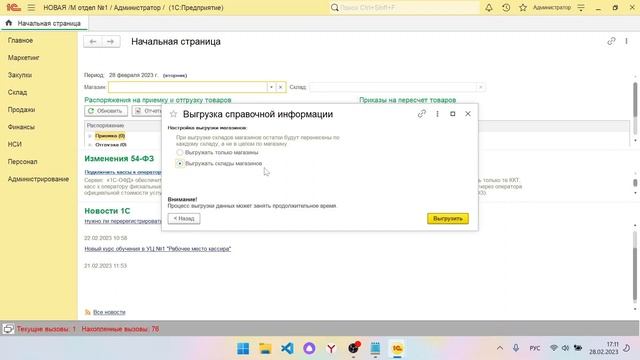Click the Отчеты button behind the dialog
Viewport: 640px width, 360px height.
(148, 111)
